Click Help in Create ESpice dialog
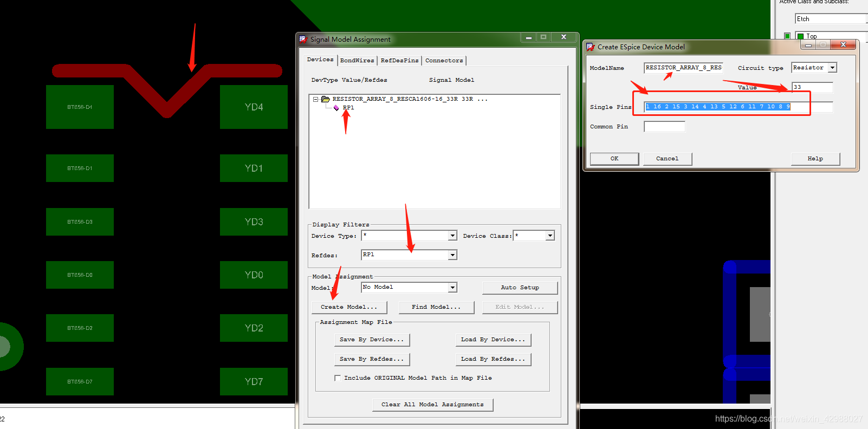The width and height of the screenshot is (868, 429). (815, 159)
